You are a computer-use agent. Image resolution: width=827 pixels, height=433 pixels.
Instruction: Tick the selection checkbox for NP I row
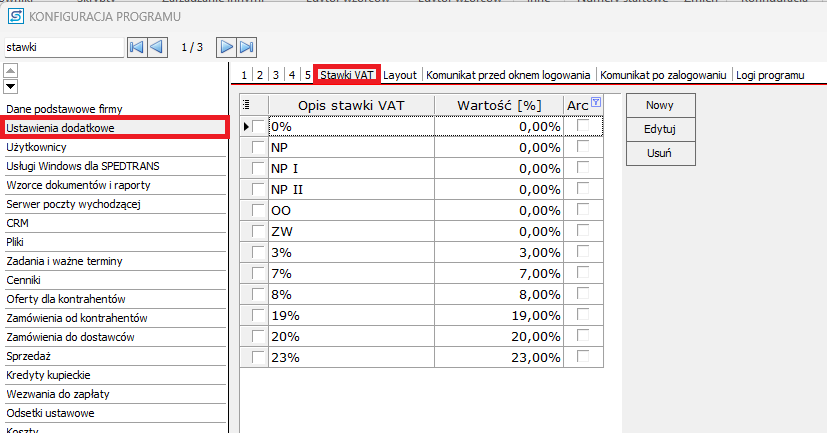pos(259,168)
